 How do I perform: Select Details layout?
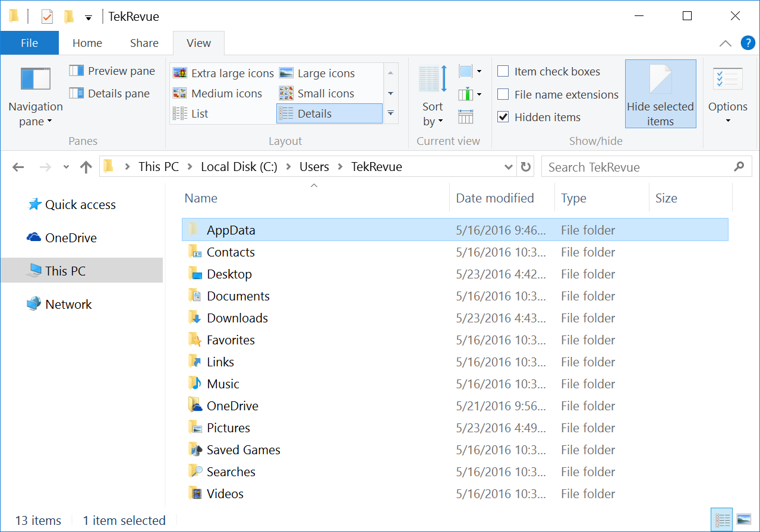[329, 113]
